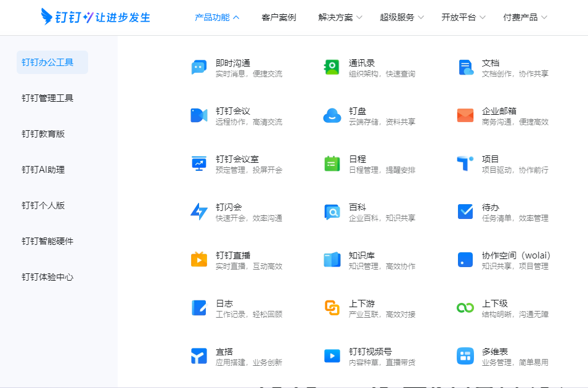Click the description 预定管理，投屏开会
588x388 pixels.
(x=249, y=170)
